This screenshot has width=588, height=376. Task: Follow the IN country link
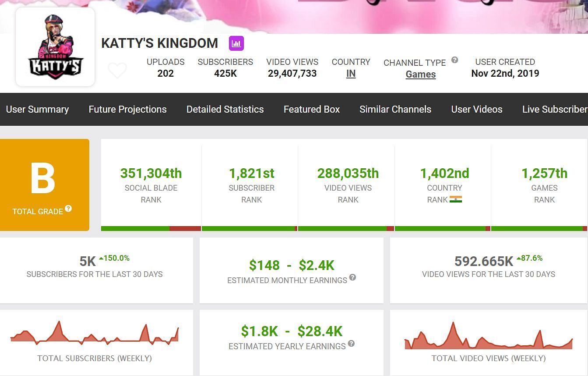point(351,74)
